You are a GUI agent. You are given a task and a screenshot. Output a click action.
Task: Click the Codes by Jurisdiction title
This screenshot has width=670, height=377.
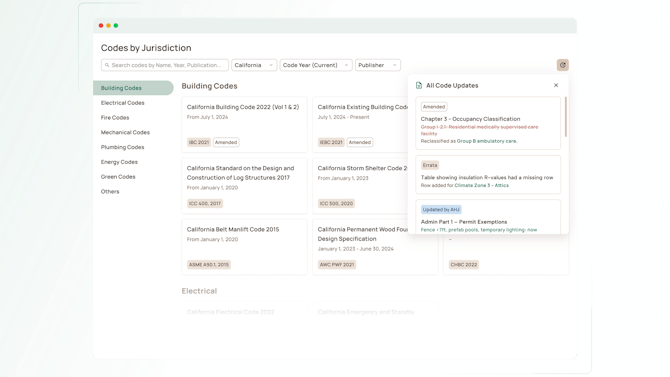[146, 48]
